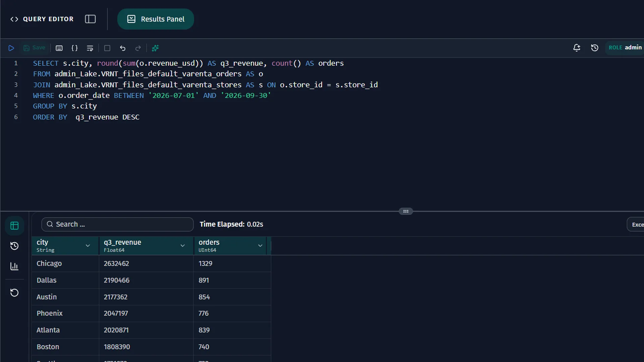The width and height of the screenshot is (644, 362).
Task: Redo the last edit
Action: point(138,48)
